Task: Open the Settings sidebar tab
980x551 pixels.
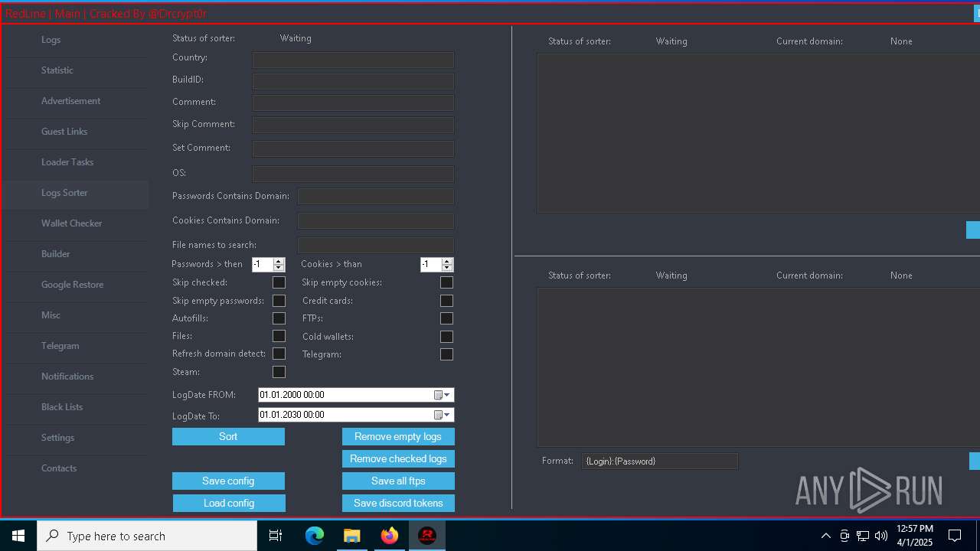Action: coord(75,438)
